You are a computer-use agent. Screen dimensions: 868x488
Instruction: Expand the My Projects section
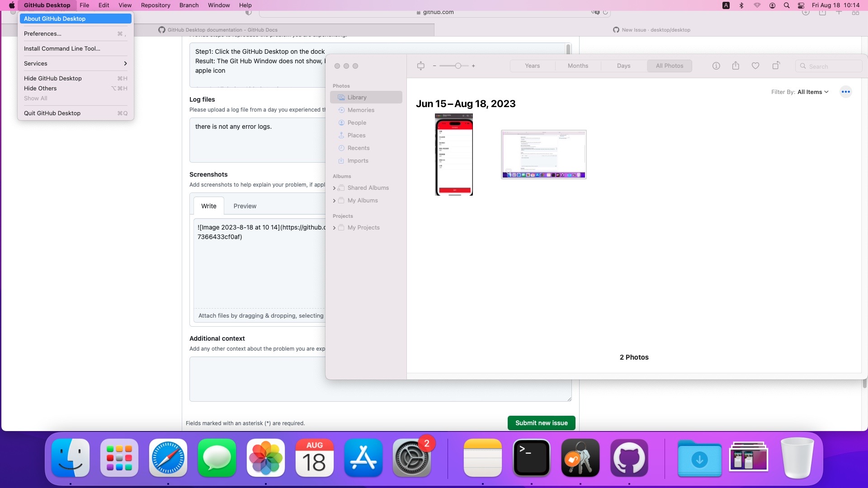pos(334,228)
